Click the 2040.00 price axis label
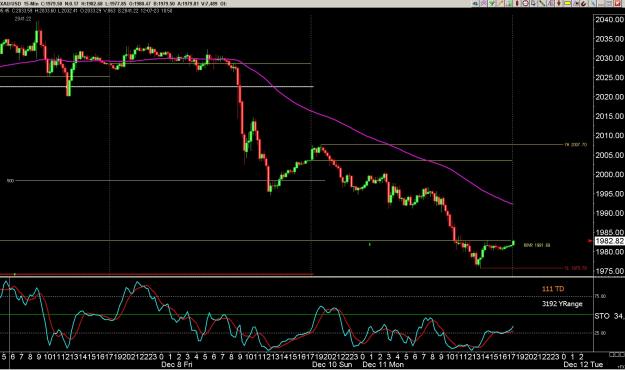 tap(609, 20)
